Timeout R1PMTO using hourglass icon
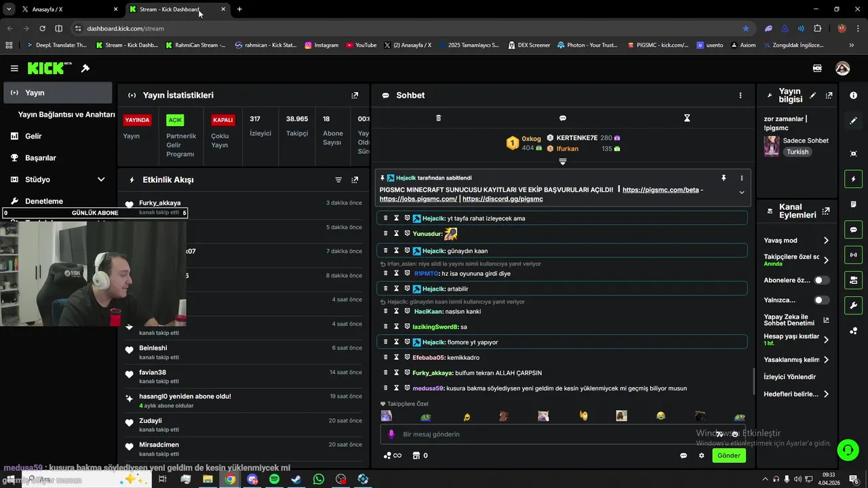This screenshot has height=488, width=868. coord(397,273)
